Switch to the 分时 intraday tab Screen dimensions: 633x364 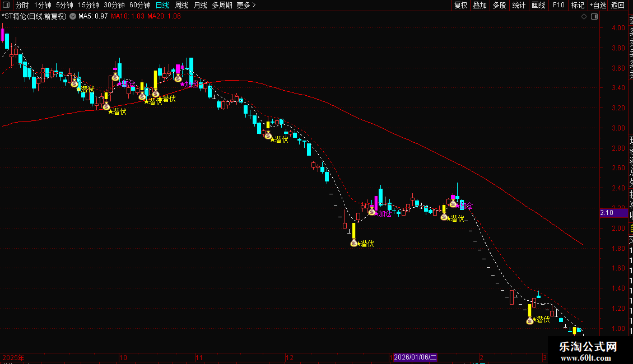(22, 5)
